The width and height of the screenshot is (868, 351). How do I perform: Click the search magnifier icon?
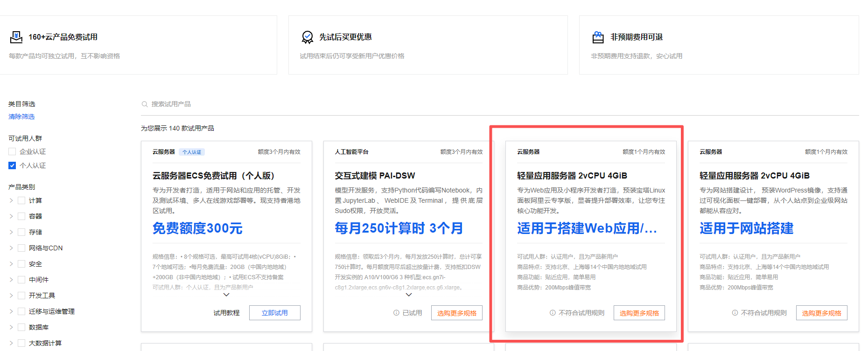[145, 104]
